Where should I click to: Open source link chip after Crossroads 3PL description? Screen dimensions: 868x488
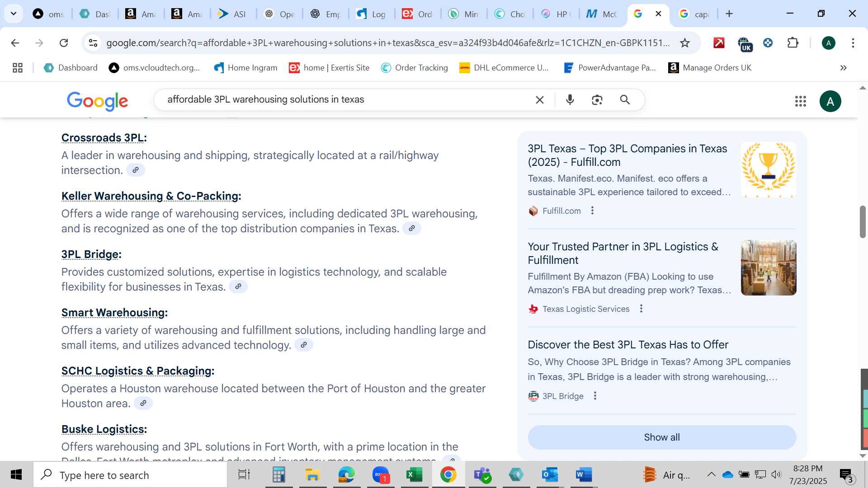tap(135, 170)
